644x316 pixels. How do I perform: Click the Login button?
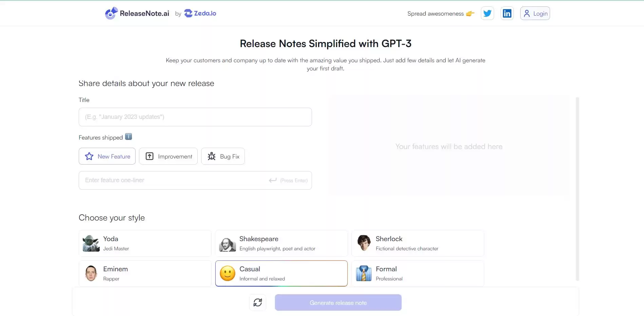[x=535, y=13]
